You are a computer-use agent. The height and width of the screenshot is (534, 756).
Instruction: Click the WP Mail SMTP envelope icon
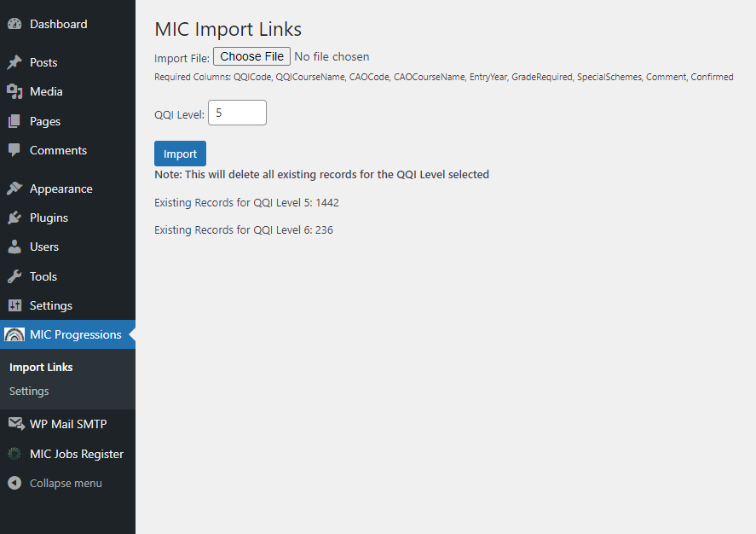click(x=15, y=424)
